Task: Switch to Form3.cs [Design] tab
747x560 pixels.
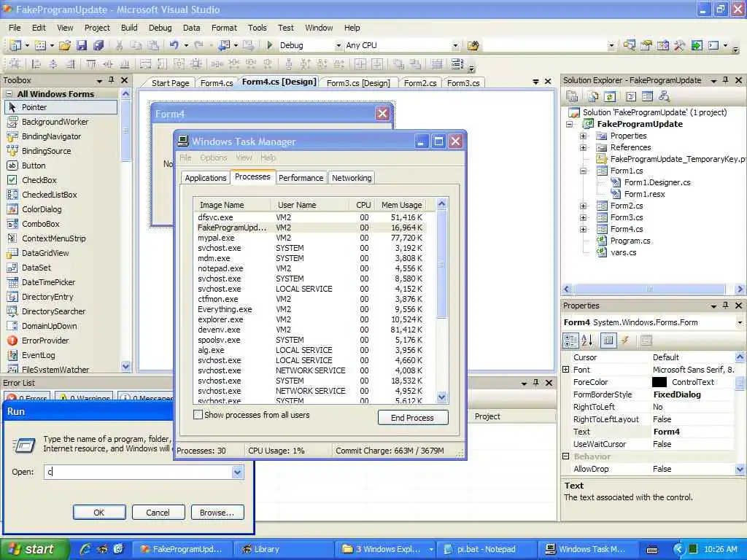Action: coord(358,83)
